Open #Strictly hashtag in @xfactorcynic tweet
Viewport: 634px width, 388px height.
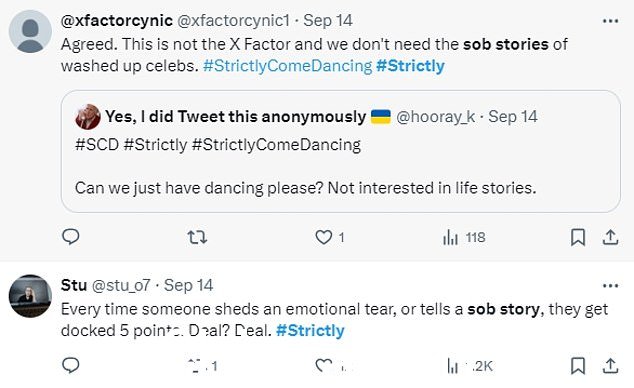[410, 66]
